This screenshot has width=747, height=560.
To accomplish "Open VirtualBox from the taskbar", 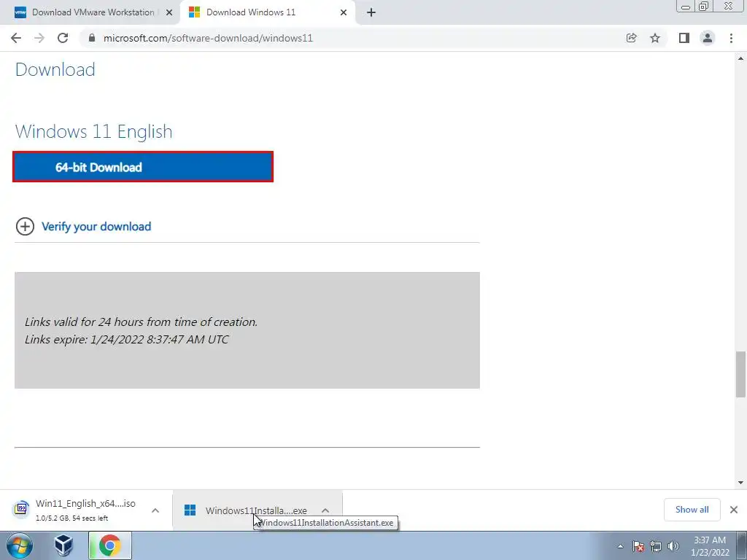I will pyautogui.click(x=64, y=545).
